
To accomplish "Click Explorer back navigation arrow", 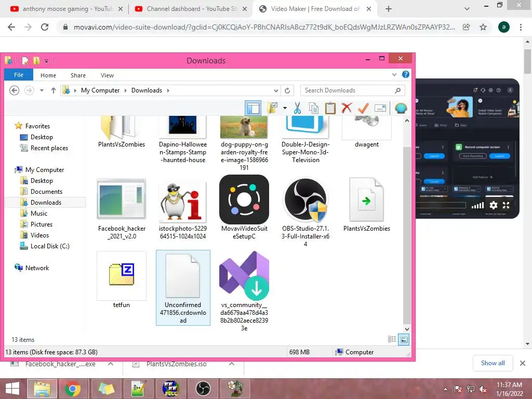I will (14, 90).
